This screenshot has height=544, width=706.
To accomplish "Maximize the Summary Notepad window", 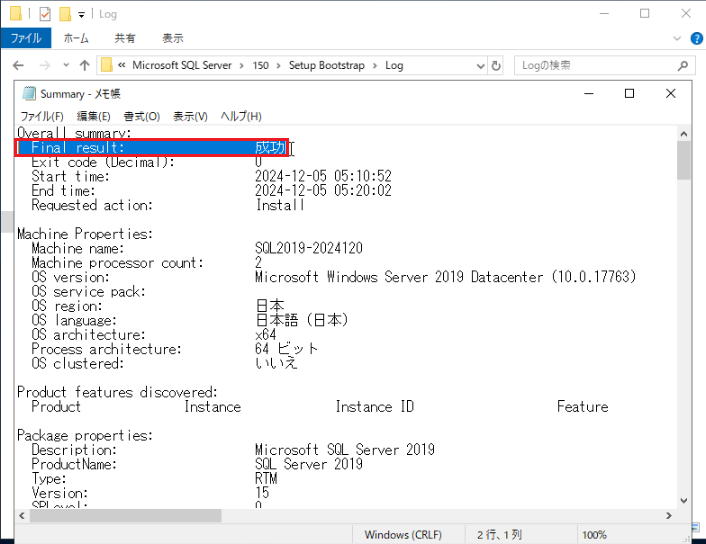I will coord(629,94).
